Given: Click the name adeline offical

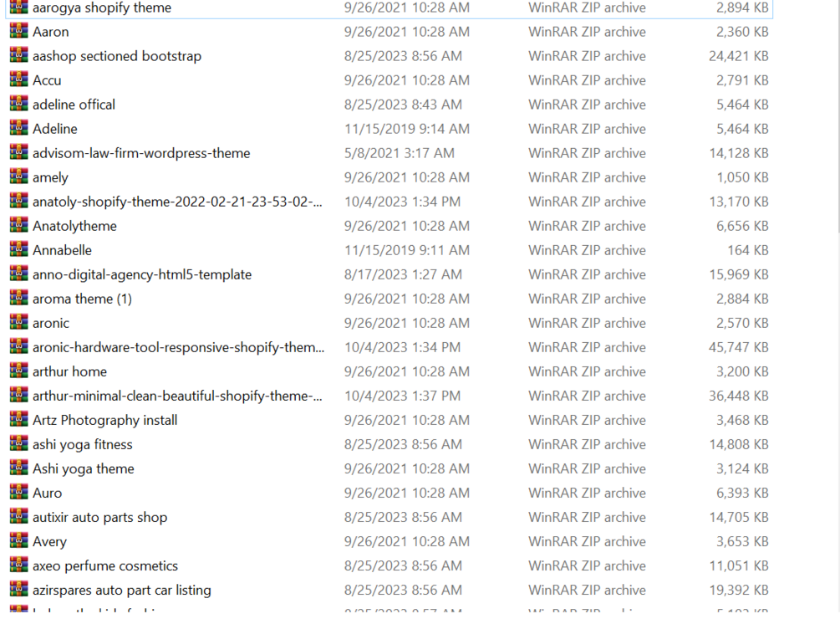Looking at the screenshot, I should pyautogui.click(x=74, y=105).
